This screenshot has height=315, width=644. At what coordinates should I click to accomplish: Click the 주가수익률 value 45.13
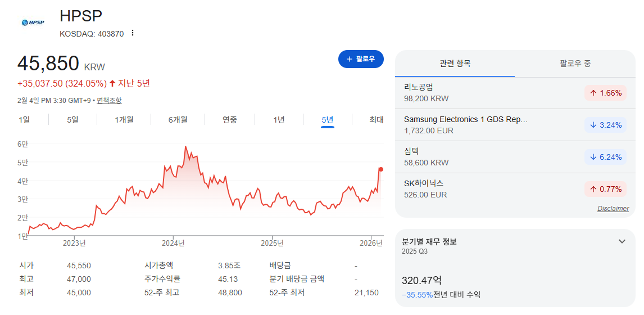(x=228, y=279)
